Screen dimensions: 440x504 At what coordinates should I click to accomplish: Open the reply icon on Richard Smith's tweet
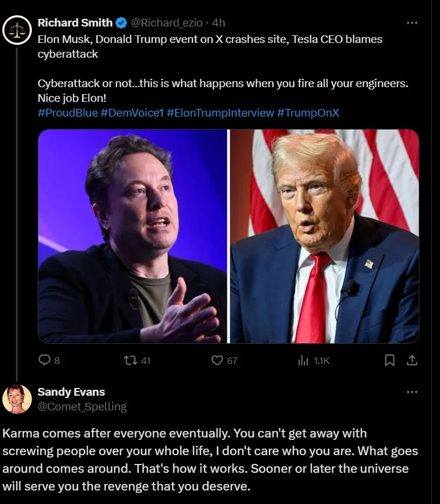(x=44, y=360)
